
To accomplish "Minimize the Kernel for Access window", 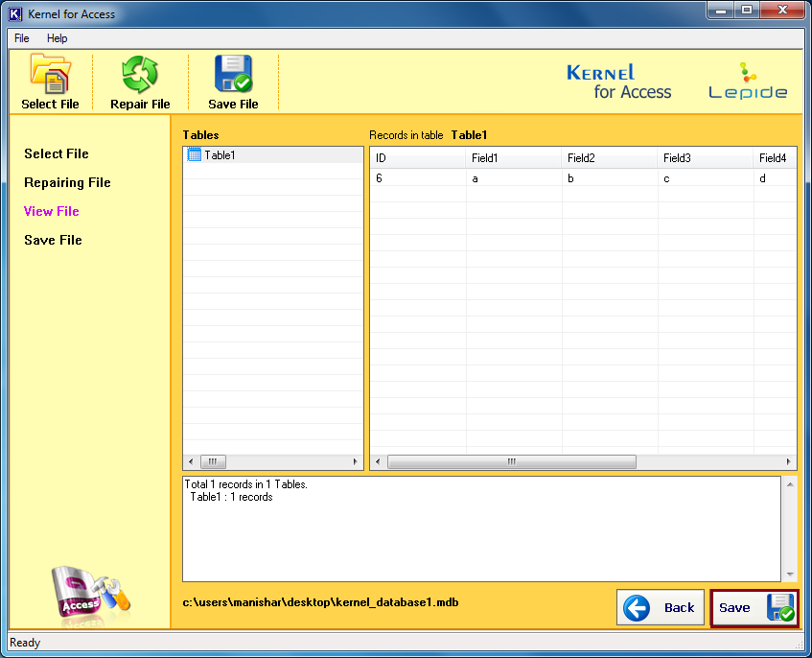I will [721, 10].
